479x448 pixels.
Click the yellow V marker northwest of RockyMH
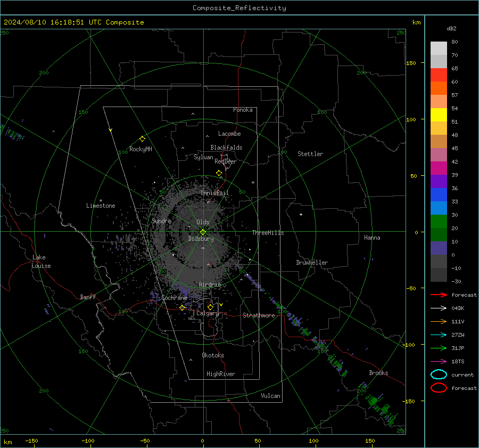[x=111, y=130]
